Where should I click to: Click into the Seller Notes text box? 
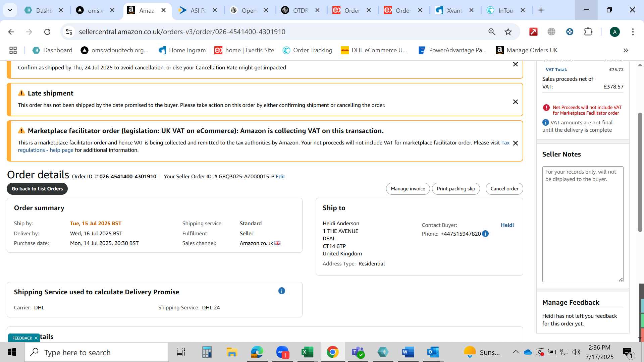coord(583,224)
